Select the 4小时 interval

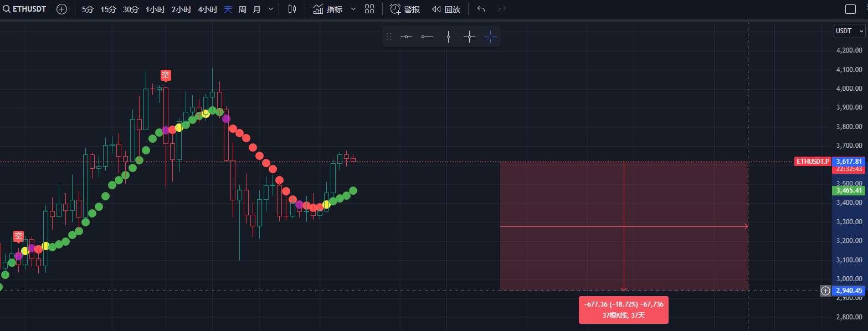[x=207, y=9]
